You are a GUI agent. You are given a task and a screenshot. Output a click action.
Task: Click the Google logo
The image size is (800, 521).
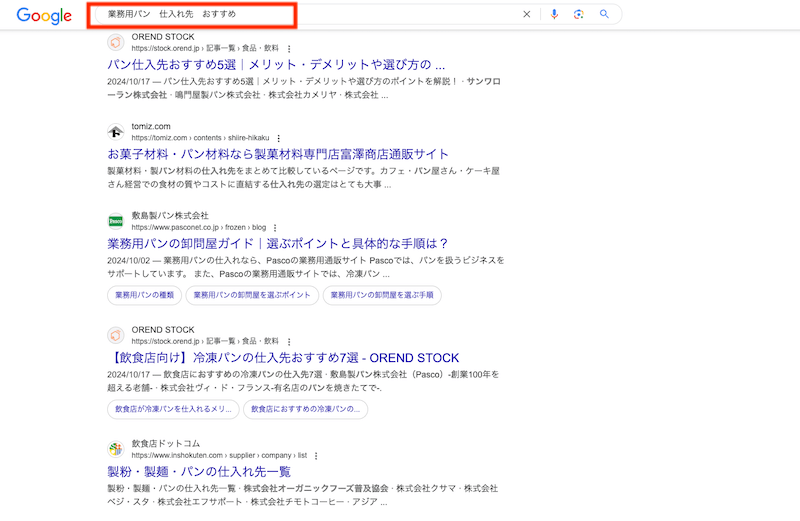[x=44, y=16]
